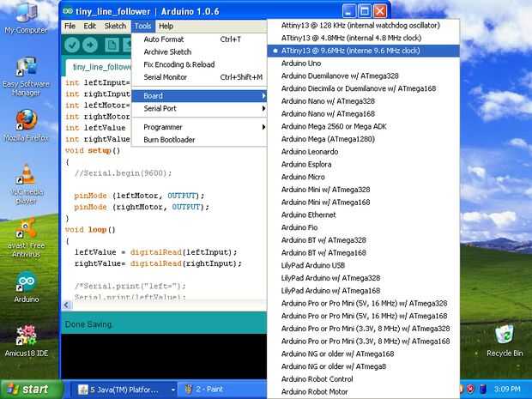
Task: Click the blue system tray icon
Action: point(483,389)
